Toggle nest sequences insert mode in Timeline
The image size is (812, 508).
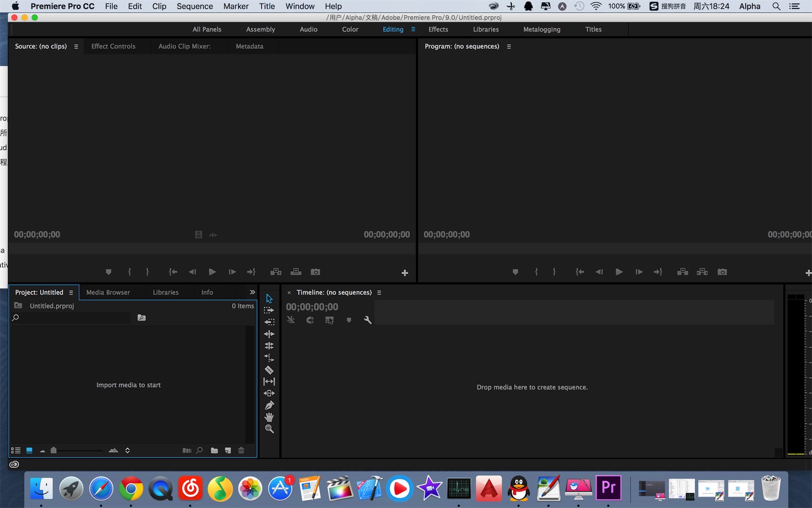[291, 320]
